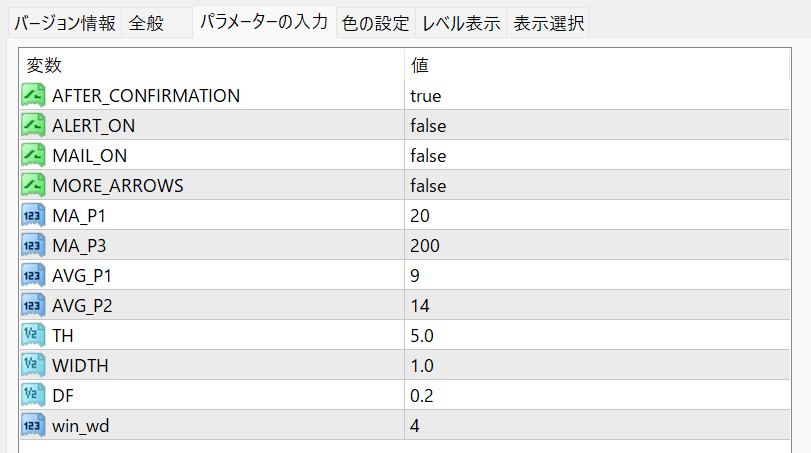Click the boolean icon beside MAIL_ON
Image resolution: width=811 pixels, height=453 pixels.
(x=34, y=156)
